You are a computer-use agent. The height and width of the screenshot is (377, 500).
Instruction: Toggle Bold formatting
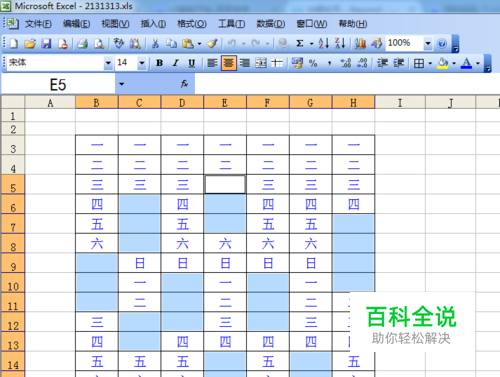pyautogui.click(x=159, y=63)
